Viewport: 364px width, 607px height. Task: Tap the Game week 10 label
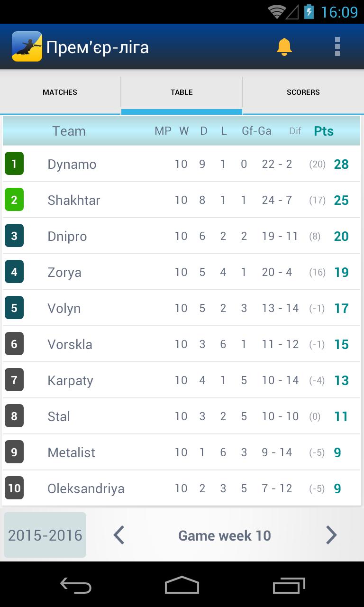[224, 535]
